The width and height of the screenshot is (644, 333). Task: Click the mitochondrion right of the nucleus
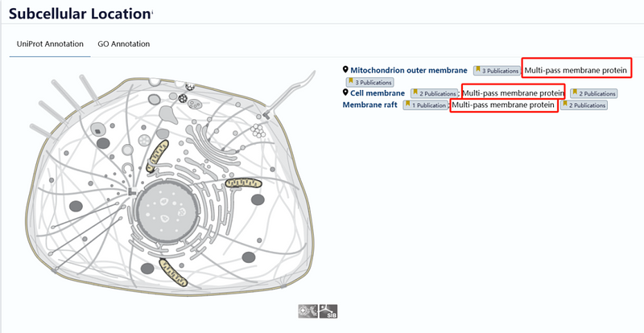click(242, 184)
